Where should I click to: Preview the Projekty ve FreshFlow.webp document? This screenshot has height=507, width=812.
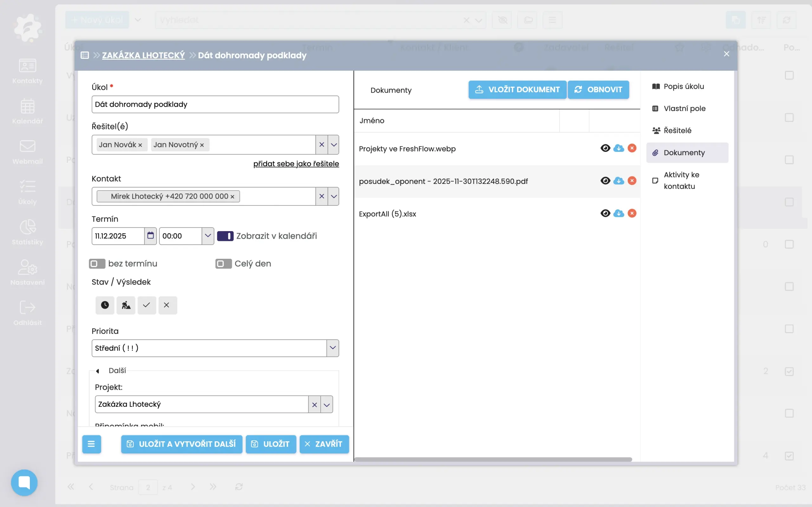click(605, 148)
